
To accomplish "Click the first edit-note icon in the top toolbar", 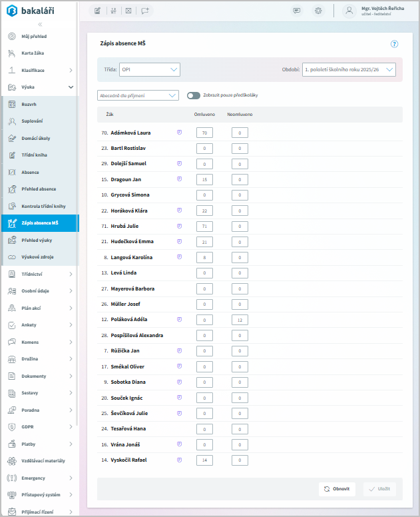I will coord(97,11).
